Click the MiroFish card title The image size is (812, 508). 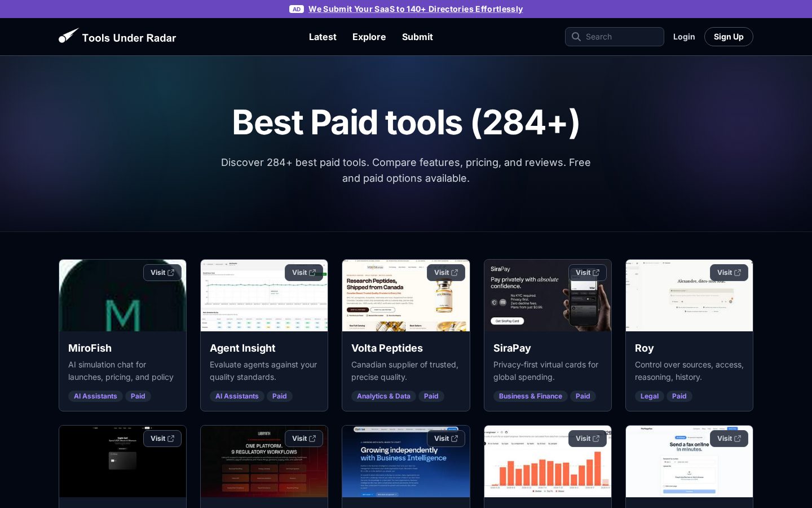(x=90, y=348)
